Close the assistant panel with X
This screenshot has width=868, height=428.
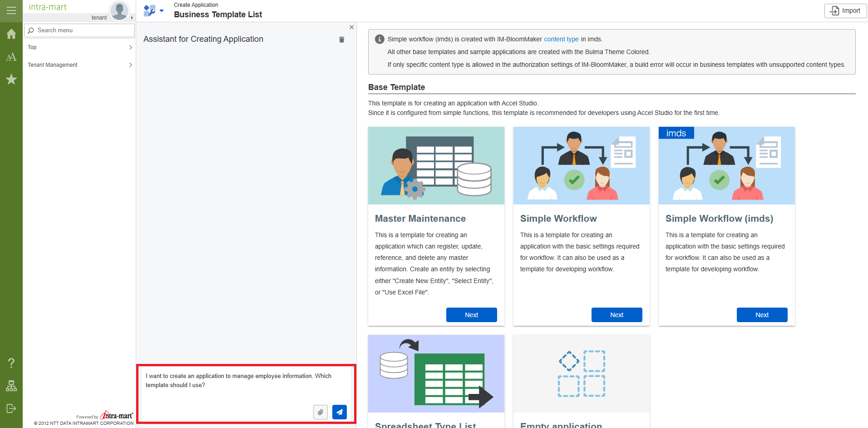[x=351, y=27]
